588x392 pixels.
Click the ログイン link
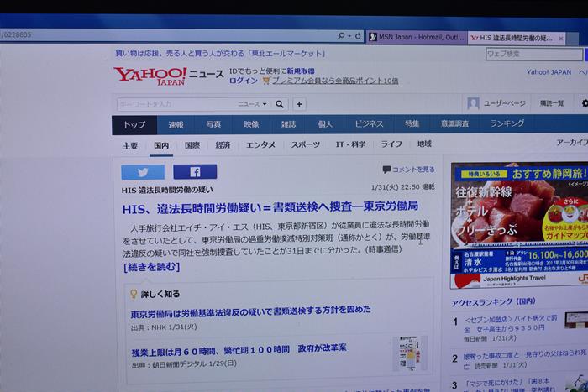pos(244,81)
